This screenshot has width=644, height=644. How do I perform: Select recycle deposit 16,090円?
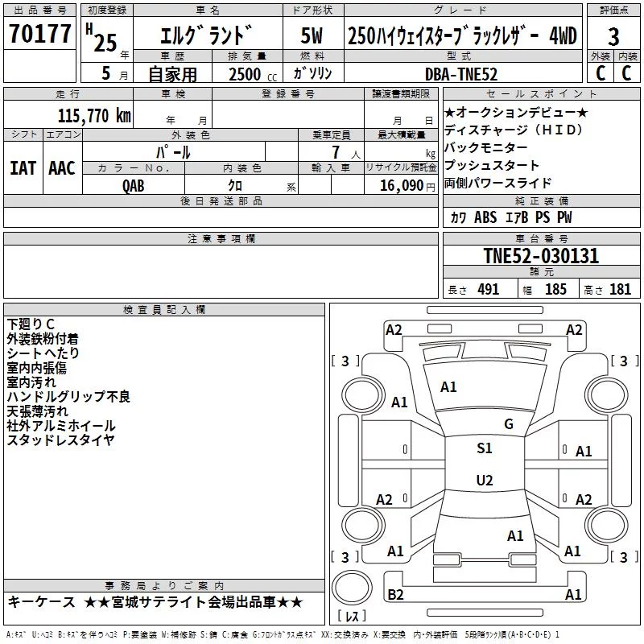407,186
